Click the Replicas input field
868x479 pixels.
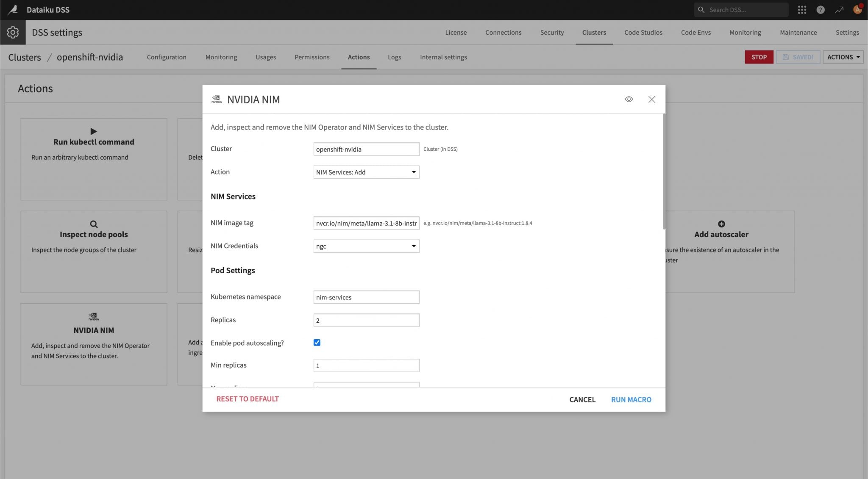[x=366, y=320]
